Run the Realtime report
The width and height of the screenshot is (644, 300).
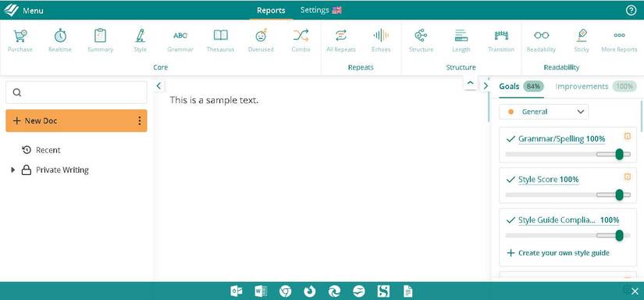[60, 41]
